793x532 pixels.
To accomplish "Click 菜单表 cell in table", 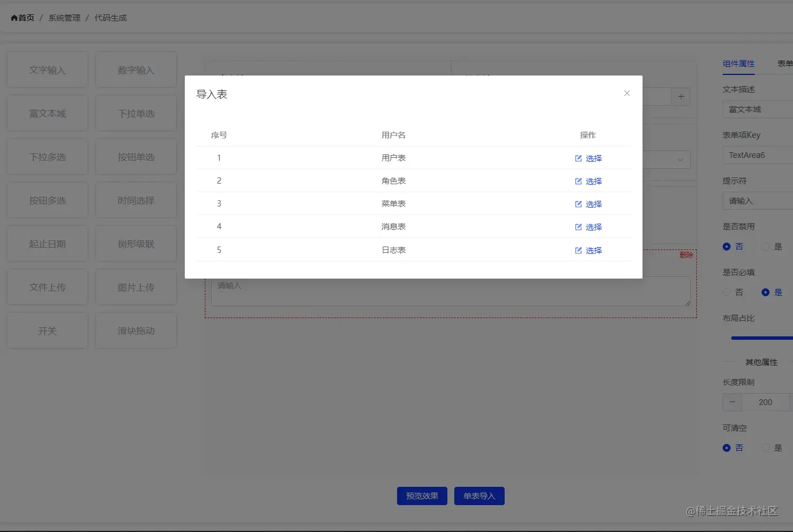I will click(394, 204).
